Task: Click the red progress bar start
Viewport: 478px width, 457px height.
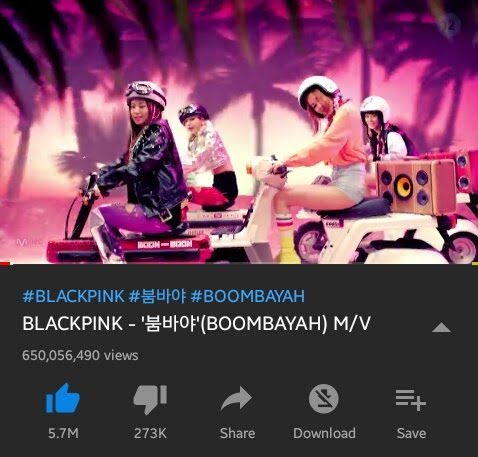Action: coord(5,264)
